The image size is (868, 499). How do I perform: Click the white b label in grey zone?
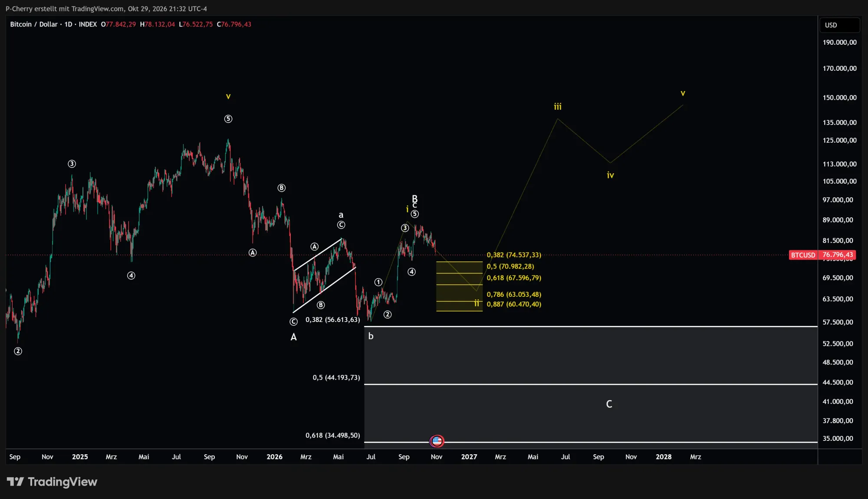coord(371,336)
